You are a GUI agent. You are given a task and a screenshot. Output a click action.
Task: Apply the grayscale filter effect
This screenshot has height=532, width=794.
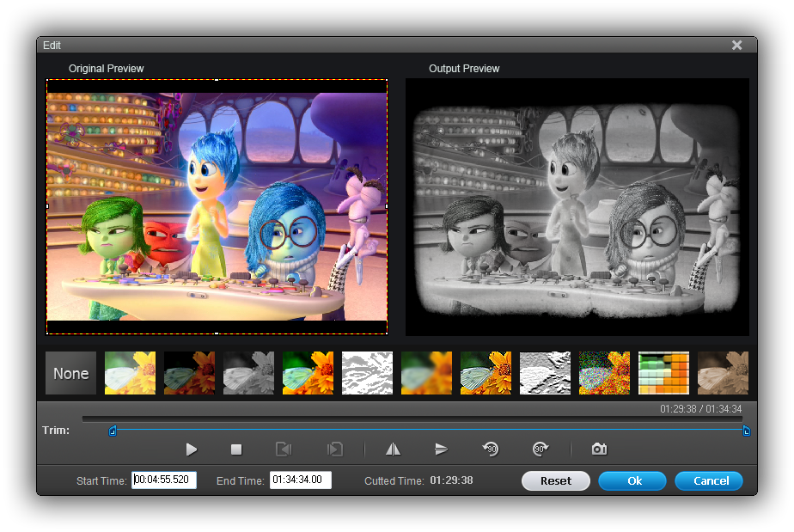(248, 372)
